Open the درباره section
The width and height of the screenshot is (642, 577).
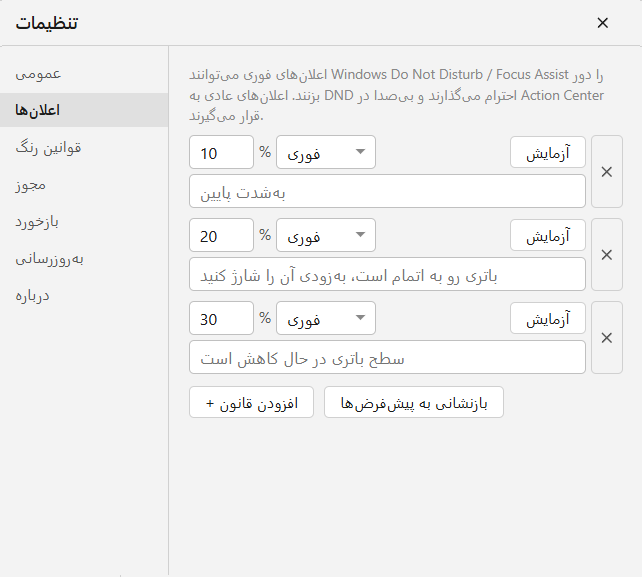pyautogui.click(x=84, y=296)
